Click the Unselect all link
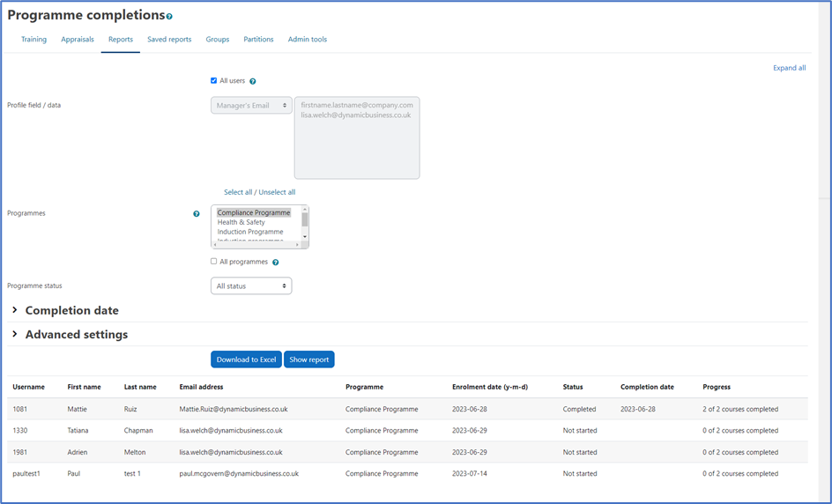Image resolution: width=832 pixels, height=504 pixels. (277, 192)
